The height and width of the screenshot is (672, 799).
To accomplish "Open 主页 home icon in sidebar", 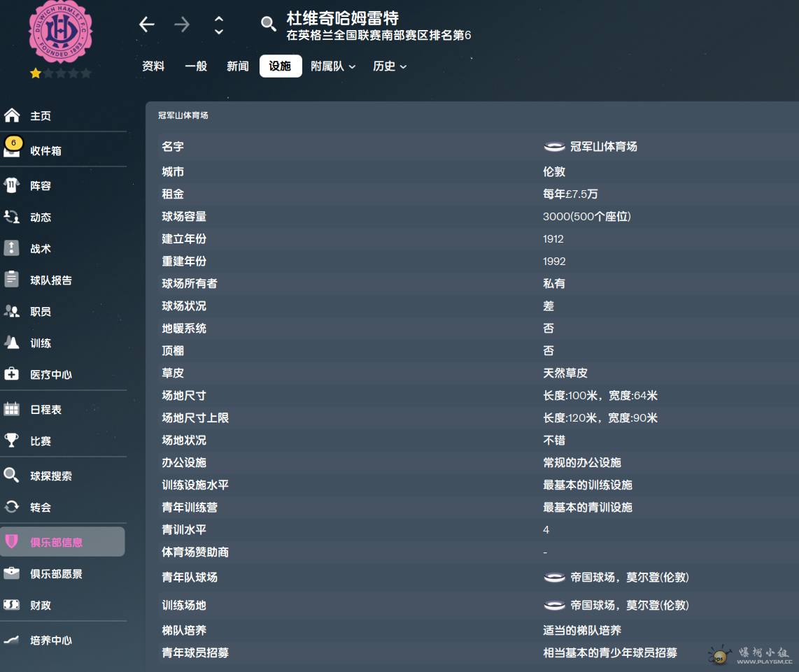I will (12, 115).
